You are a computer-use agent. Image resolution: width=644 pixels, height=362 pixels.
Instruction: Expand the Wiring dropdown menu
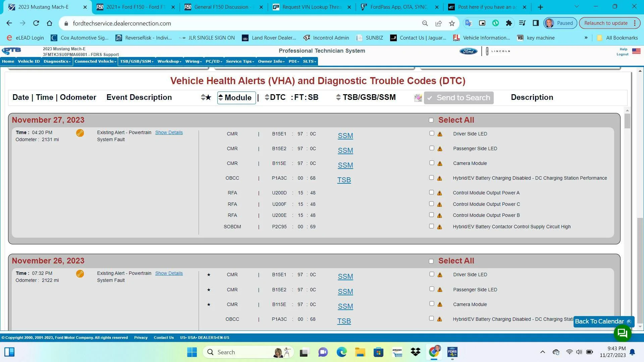tap(194, 61)
